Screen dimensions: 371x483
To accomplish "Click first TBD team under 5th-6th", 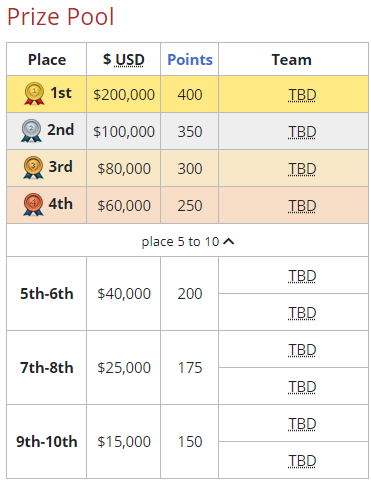I will click(302, 276).
